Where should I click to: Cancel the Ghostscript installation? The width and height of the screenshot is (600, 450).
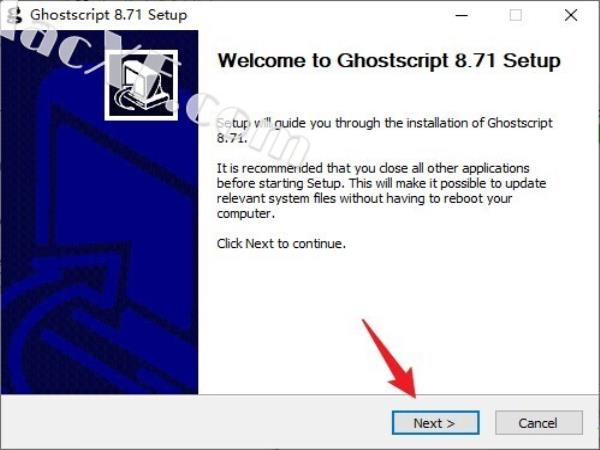tap(538, 423)
